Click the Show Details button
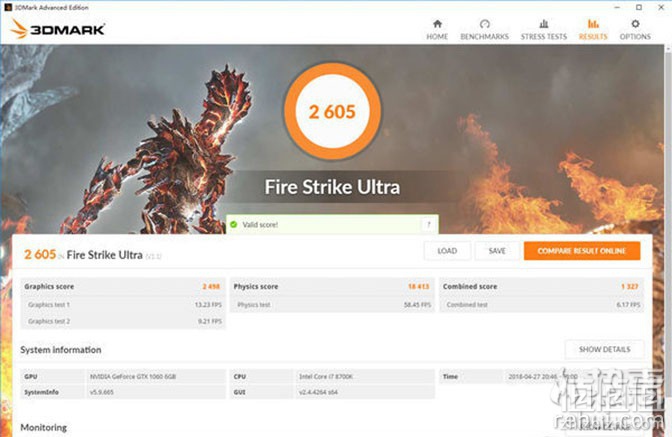 point(604,349)
